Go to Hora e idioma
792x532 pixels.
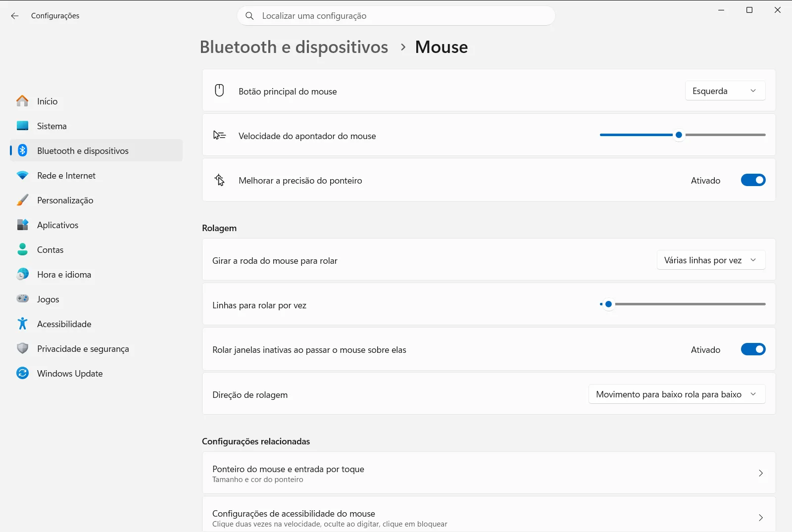pos(96,274)
